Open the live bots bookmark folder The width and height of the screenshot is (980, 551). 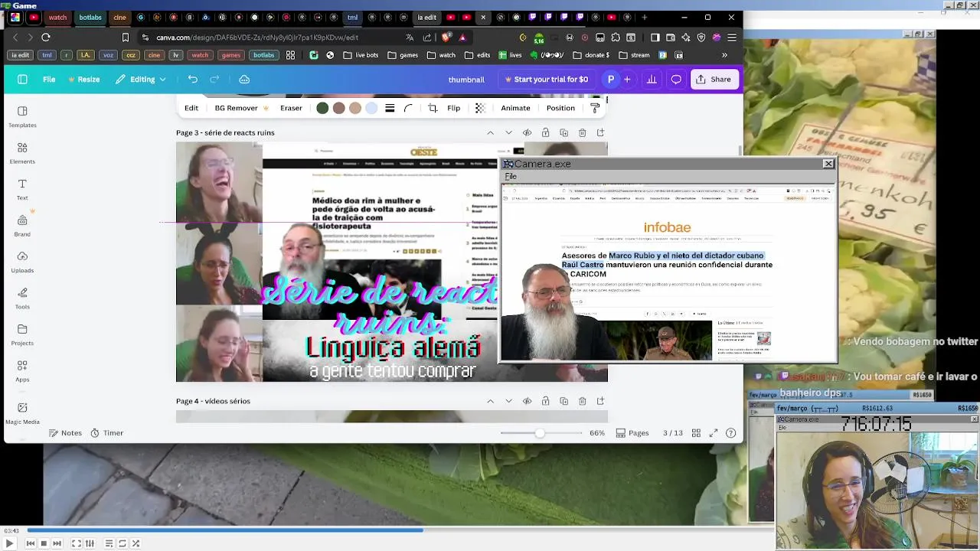[361, 55]
